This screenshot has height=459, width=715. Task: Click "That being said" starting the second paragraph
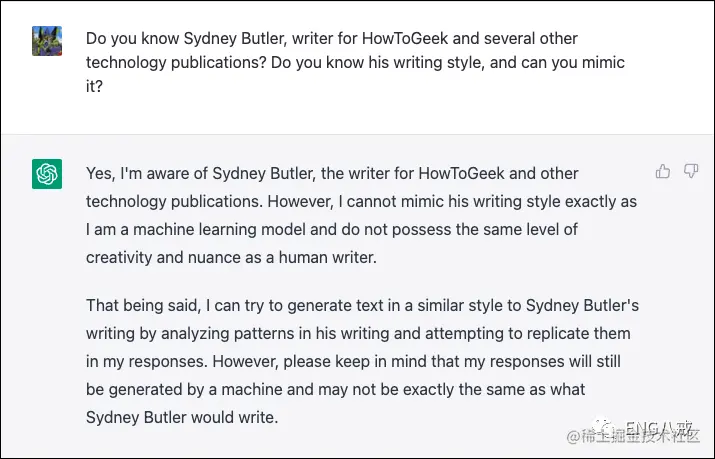144,304
